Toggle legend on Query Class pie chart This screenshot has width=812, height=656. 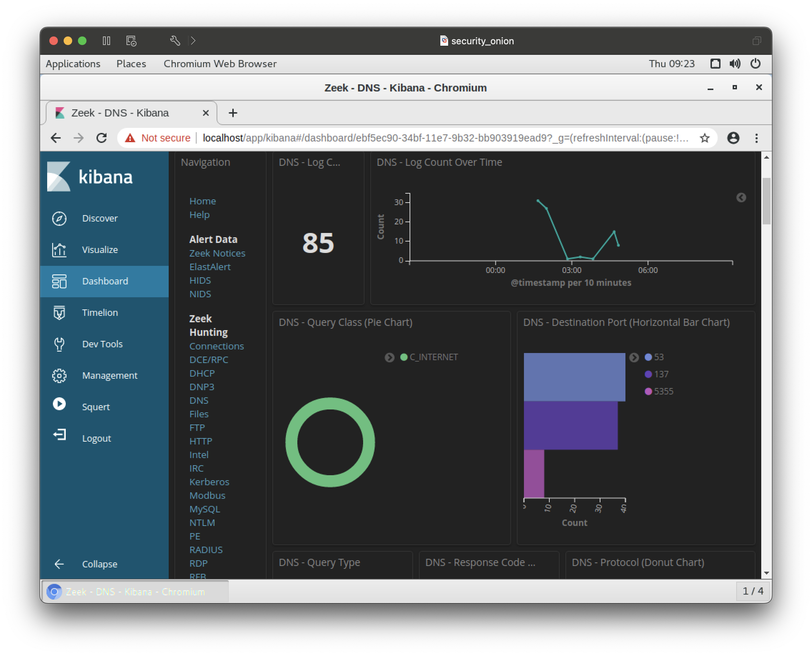coord(389,357)
